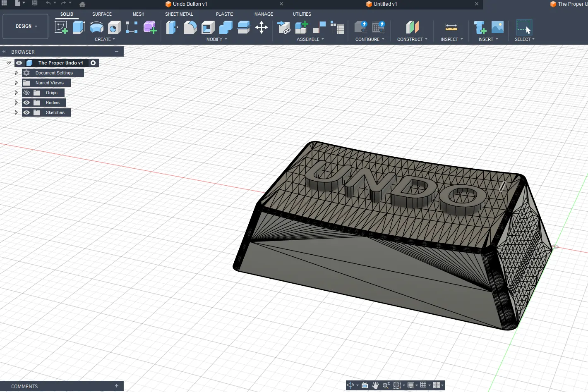588x392 pixels.
Task: Click the Insert Derive linked component icon
Action: pyautogui.click(x=283, y=27)
